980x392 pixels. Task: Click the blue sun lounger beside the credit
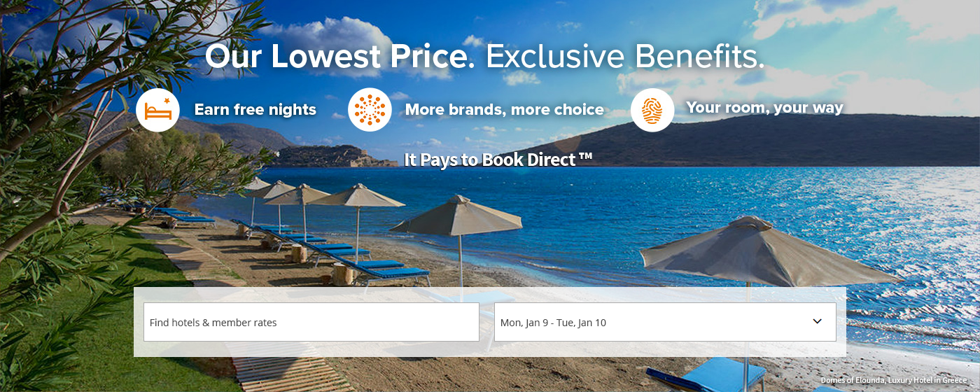tap(707, 374)
